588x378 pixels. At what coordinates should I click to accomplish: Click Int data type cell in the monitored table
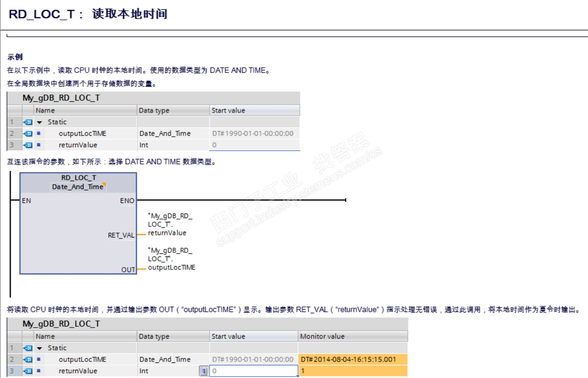pos(144,371)
